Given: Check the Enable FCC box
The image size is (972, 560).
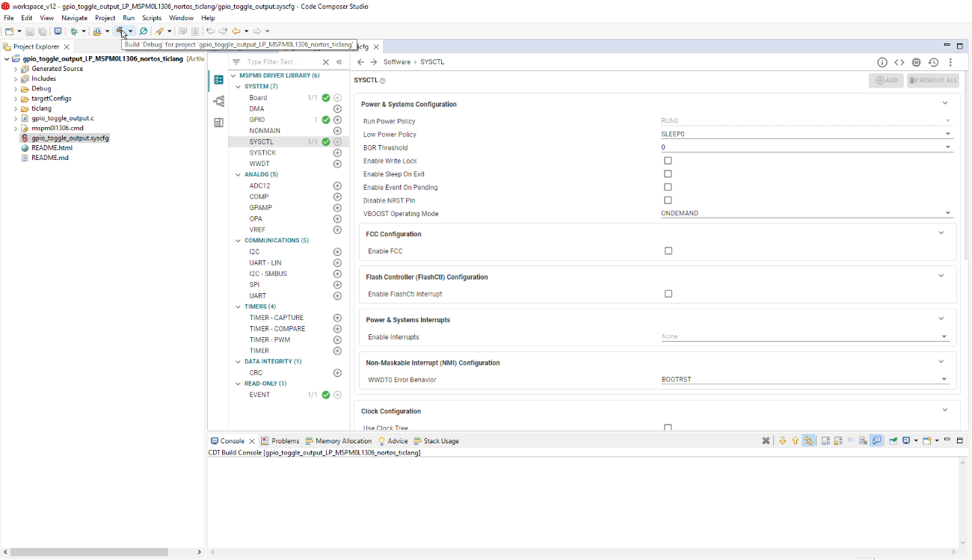Looking at the screenshot, I should (x=668, y=251).
